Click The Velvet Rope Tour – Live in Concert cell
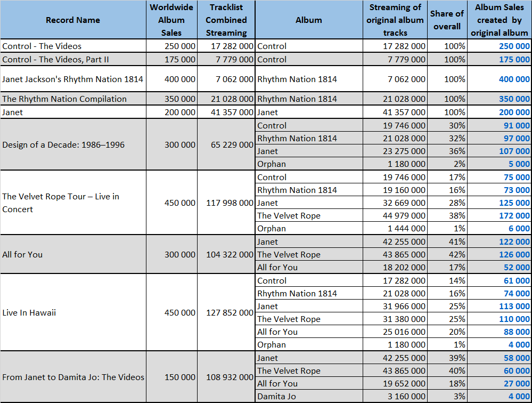Viewport: 532px width, 403px height. pos(73,203)
